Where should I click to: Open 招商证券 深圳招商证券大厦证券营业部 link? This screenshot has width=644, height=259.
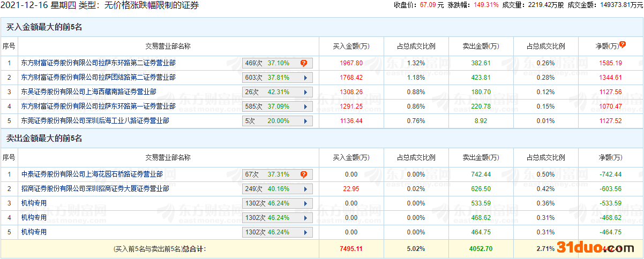click(x=95, y=189)
